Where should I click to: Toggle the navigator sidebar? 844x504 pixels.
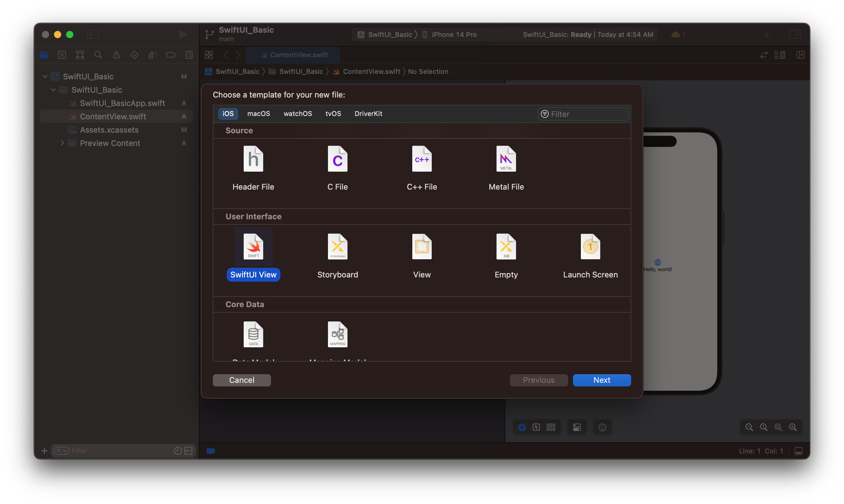[x=93, y=34]
